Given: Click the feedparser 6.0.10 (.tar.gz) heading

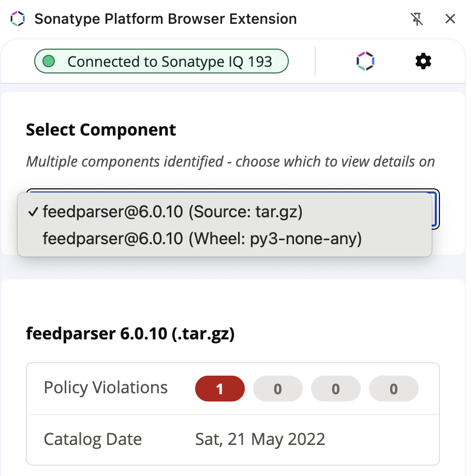Looking at the screenshot, I should tap(130, 334).
